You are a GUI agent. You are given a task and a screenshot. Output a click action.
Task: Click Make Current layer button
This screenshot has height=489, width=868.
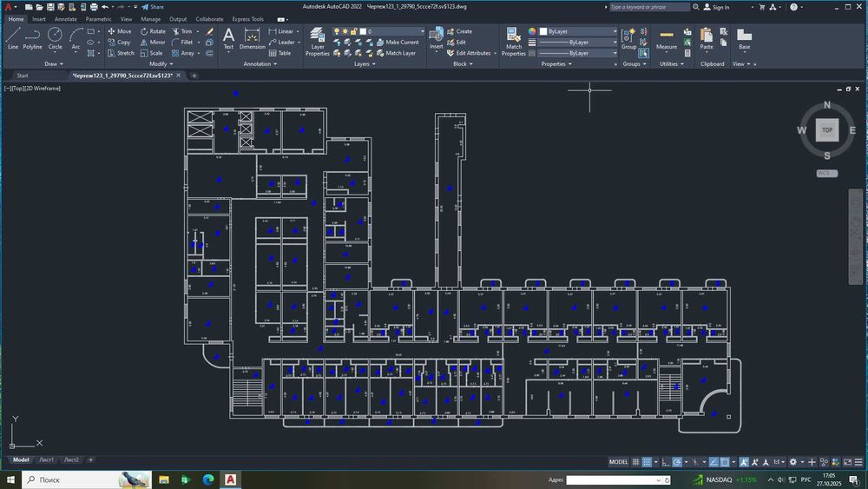pyautogui.click(x=398, y=42)
